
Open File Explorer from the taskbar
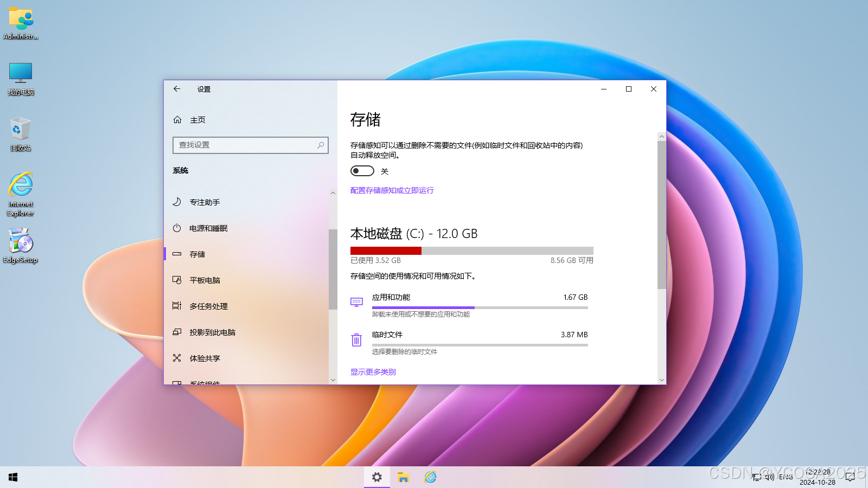click(403, 477)
